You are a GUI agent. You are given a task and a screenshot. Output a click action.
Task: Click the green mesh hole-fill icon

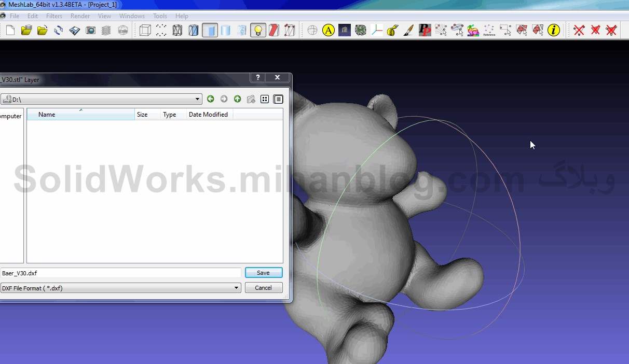pyautogui.click(x=361, y=31)
